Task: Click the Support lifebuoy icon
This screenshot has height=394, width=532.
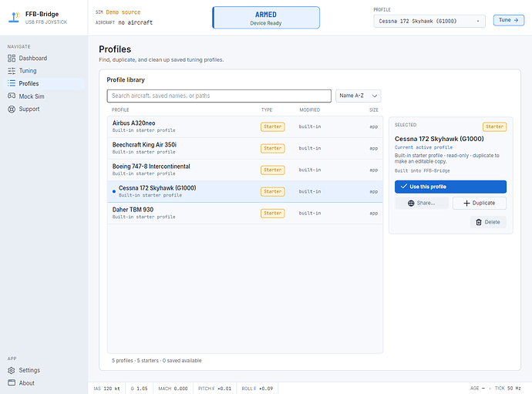Action: point(12,109)
